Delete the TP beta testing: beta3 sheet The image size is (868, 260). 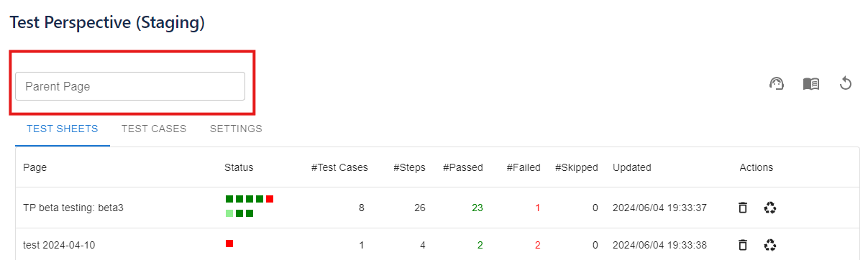pos(743,208)
